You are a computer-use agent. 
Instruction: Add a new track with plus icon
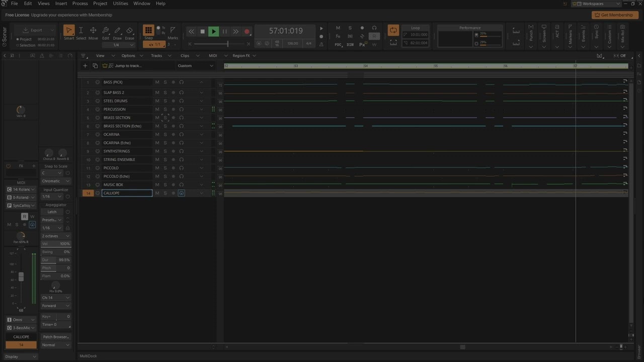(x=85, y=66)
